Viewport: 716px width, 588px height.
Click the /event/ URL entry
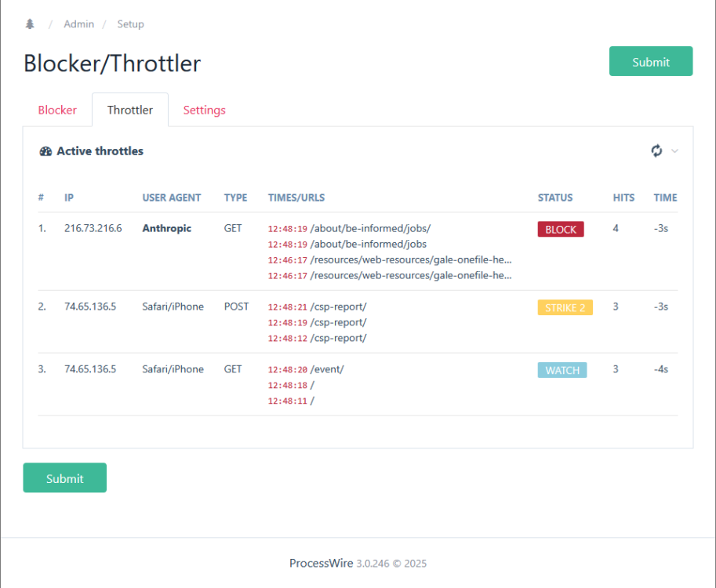[x=327, y=369]
